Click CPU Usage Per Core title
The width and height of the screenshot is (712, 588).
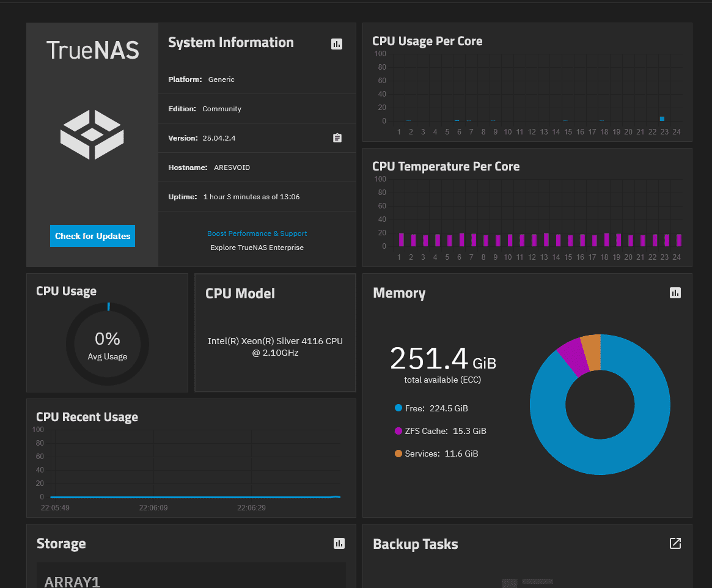coord(427,42)
